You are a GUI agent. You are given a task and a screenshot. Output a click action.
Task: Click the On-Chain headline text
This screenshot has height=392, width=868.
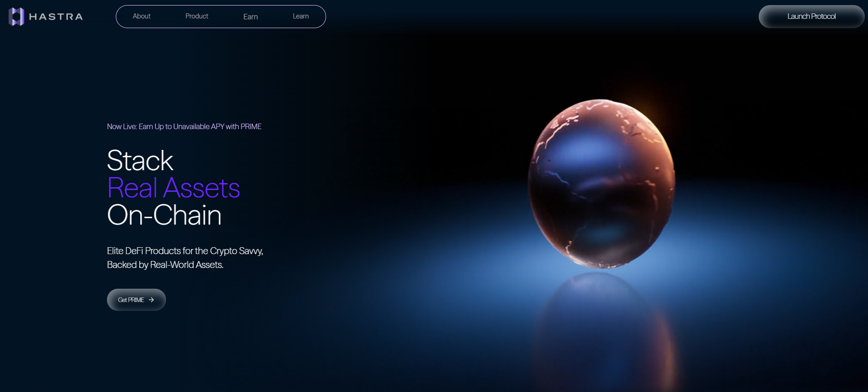[164, 215]
